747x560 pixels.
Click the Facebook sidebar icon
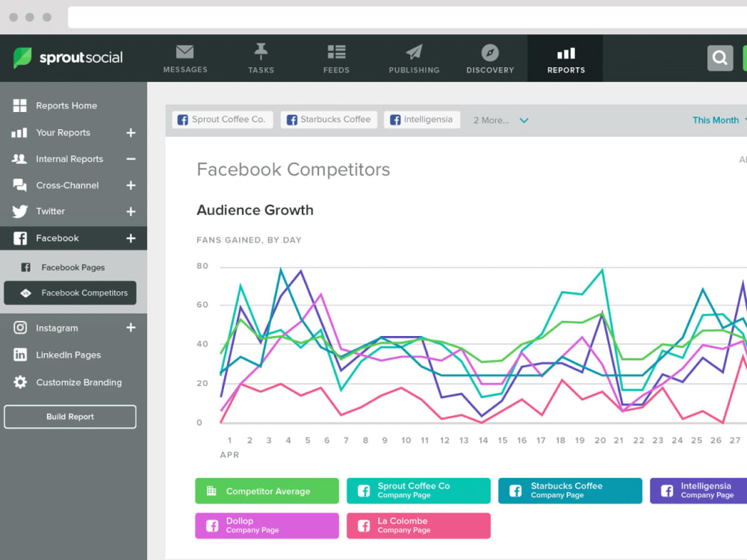tap(20, 238)
